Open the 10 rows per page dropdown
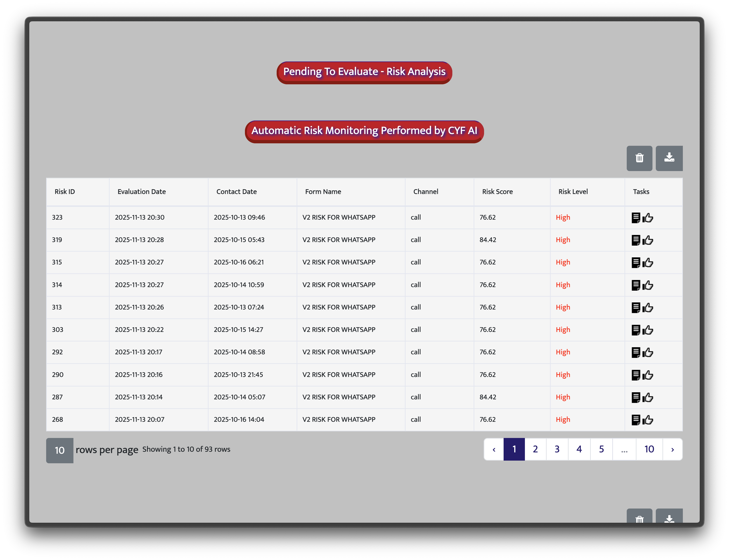This screenshot has height=560, width=729. click(x=60, y=450)
